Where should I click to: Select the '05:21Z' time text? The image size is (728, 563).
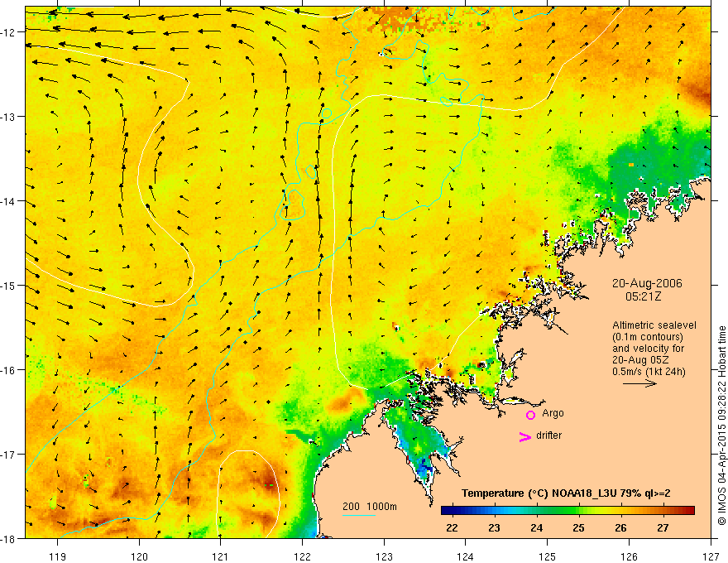click(643, 296)
